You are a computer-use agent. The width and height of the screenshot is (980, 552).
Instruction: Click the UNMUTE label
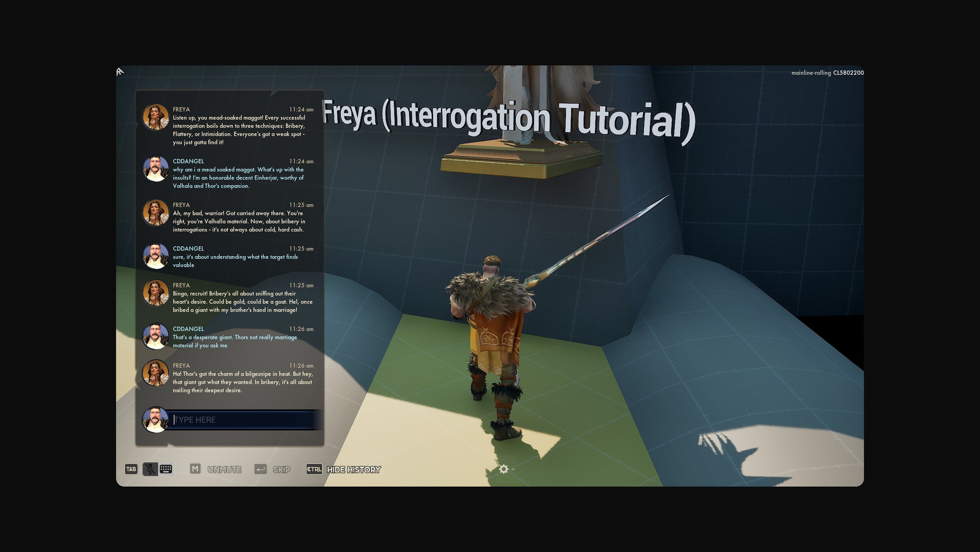point(224,469)
